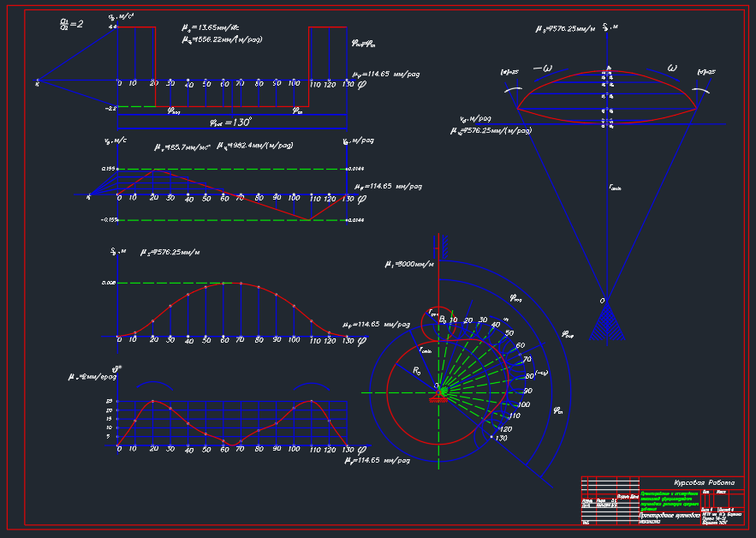The height and width of the screenshot is (538, 756).
Task: Select the 2мм/град pressure angle scale label
Action: point(92,376)
